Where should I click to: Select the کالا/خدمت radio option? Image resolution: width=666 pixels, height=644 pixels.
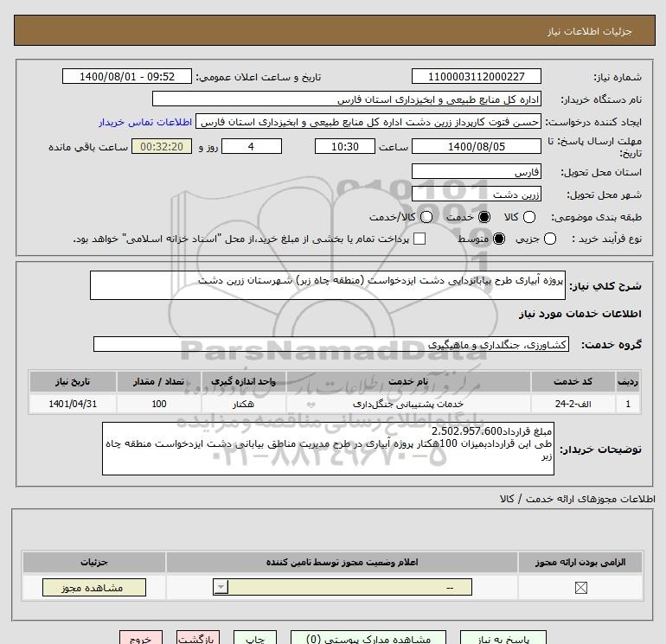click(426, 217)
